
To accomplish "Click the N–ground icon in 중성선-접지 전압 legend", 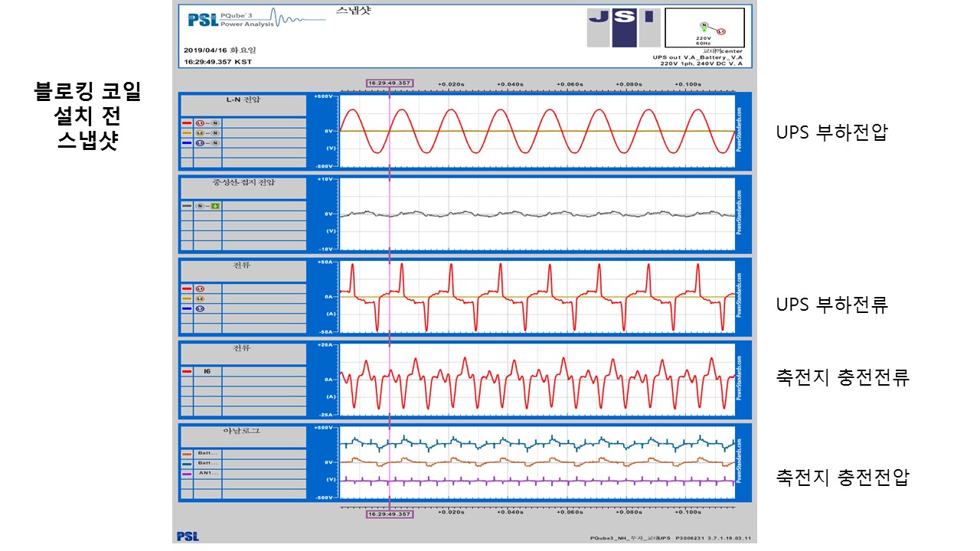I will [x=207, y=206].
